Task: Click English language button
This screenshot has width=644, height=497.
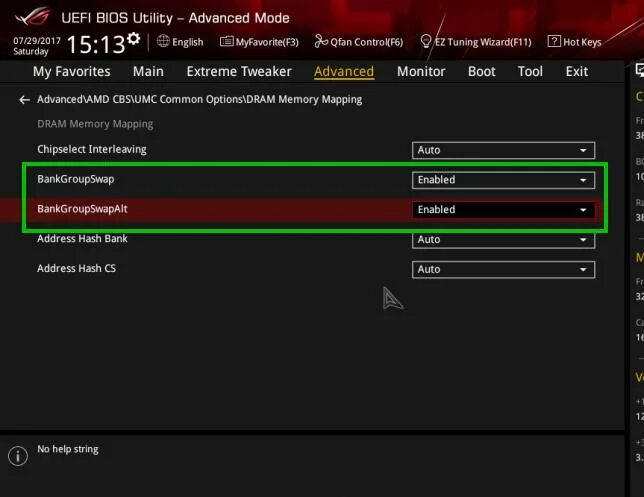Action: 180,42
